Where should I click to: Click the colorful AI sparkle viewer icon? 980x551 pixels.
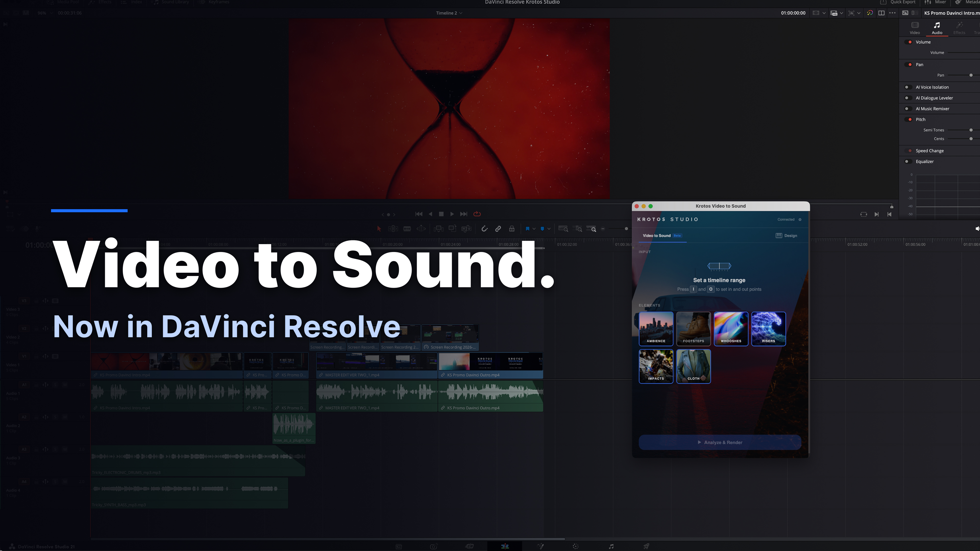(x=870, y=13)
